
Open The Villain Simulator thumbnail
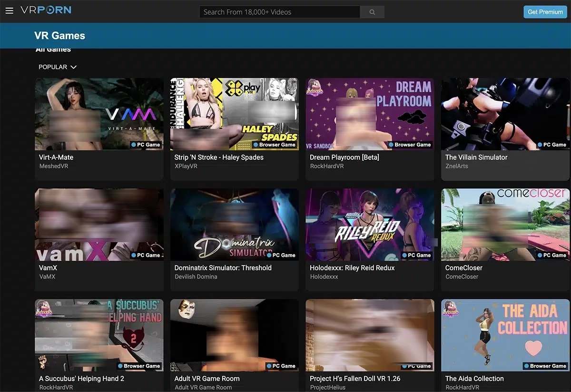(504, 114)
